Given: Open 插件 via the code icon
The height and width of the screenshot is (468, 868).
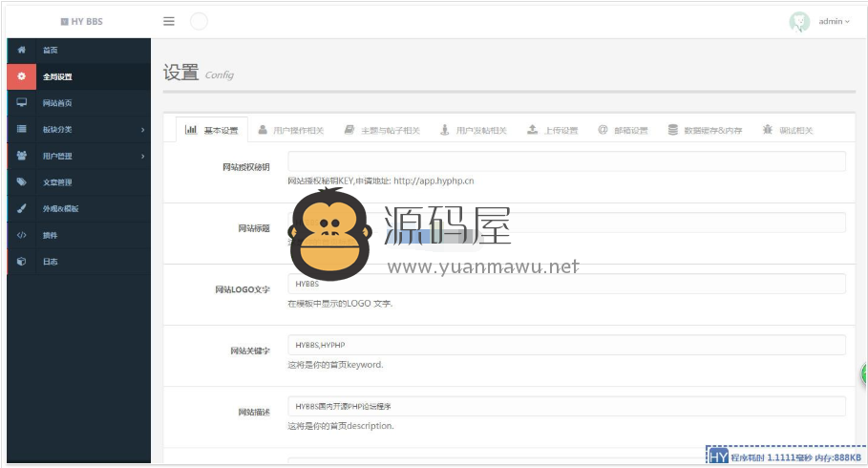Looking at the screenshot, I should pos(22,235).
